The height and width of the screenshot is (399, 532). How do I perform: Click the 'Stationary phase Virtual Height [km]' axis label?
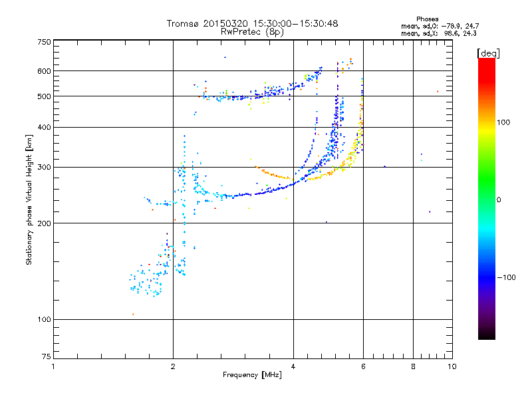tap(29, 199)
